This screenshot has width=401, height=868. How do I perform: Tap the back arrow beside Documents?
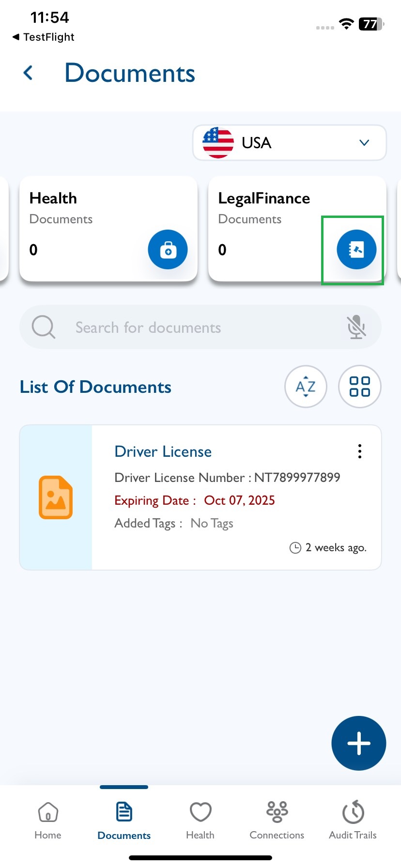(x=28, y=73)
